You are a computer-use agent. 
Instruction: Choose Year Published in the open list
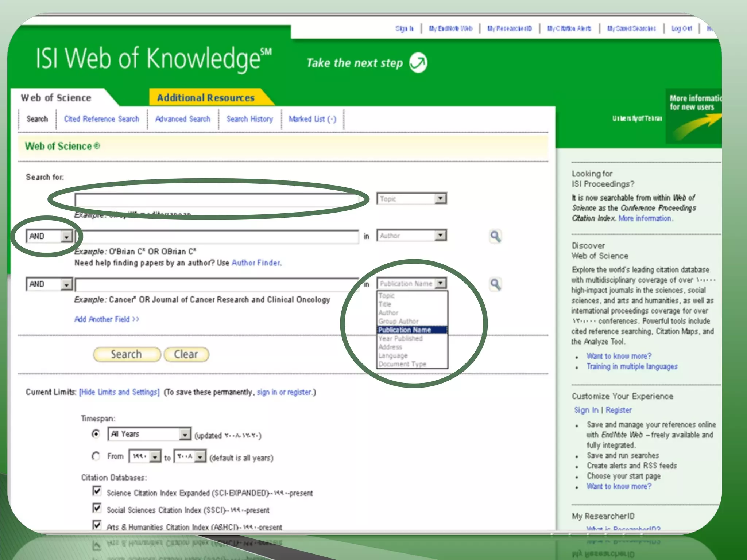click(x=400, y=338)
